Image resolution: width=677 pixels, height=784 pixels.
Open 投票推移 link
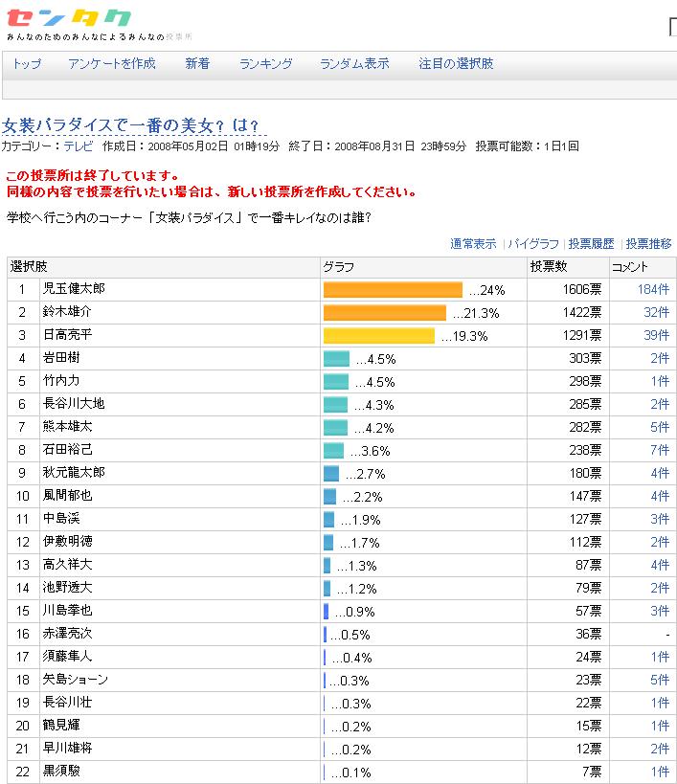[649, 244]
